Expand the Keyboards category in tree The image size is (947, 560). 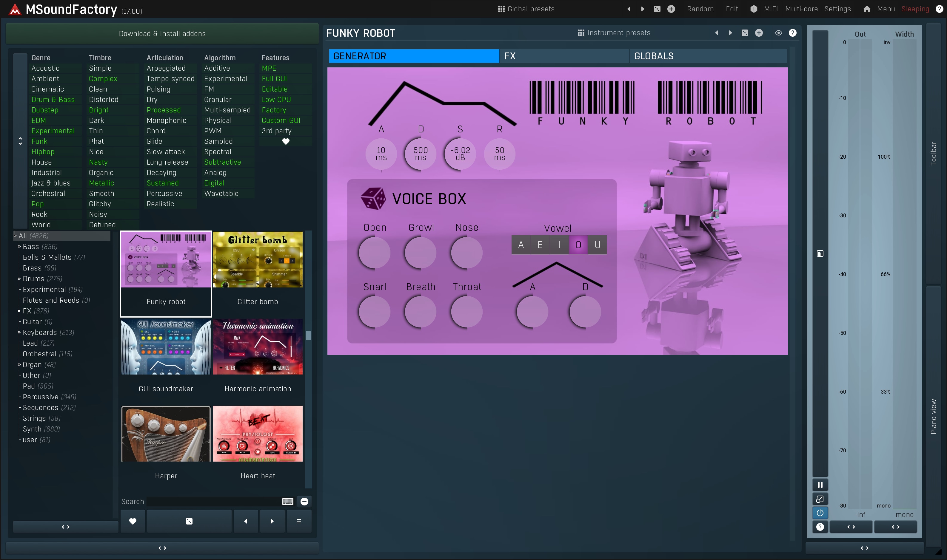[x=19, y=332]
